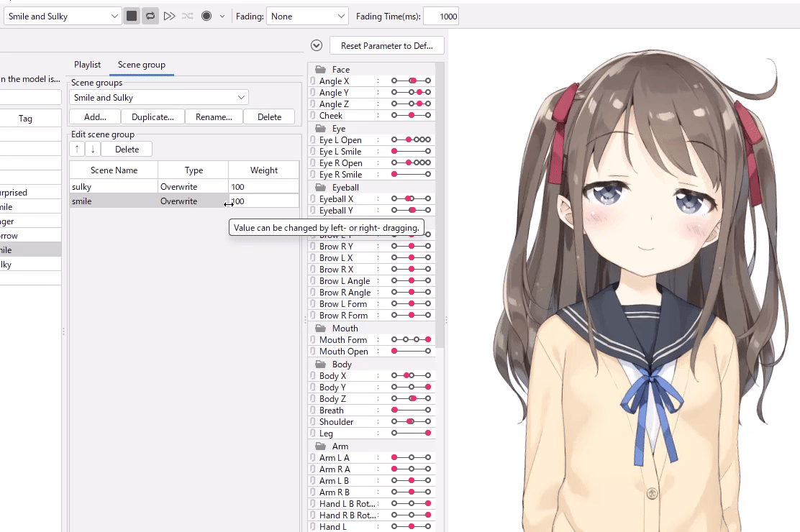Click the stop playback button
Image resolution: width=800 pixels, height=532 pixels.
click(132, 16)
